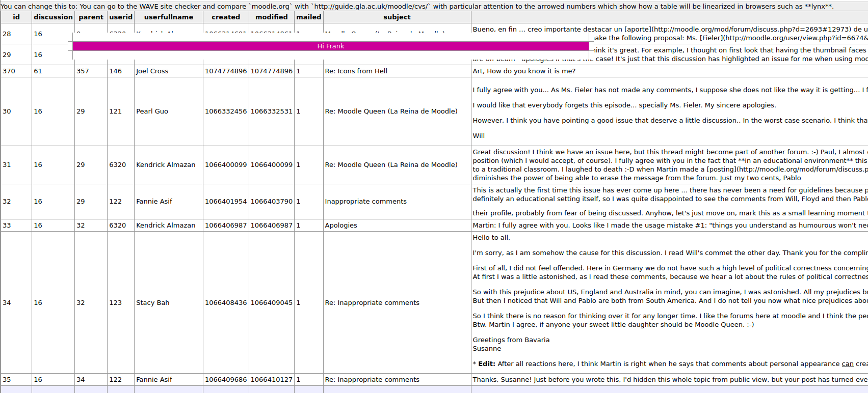The width and height of the screenshot is (868, 393).
Task: Click created timestamp '1066409686'
Action: click(x=226, y=379)
